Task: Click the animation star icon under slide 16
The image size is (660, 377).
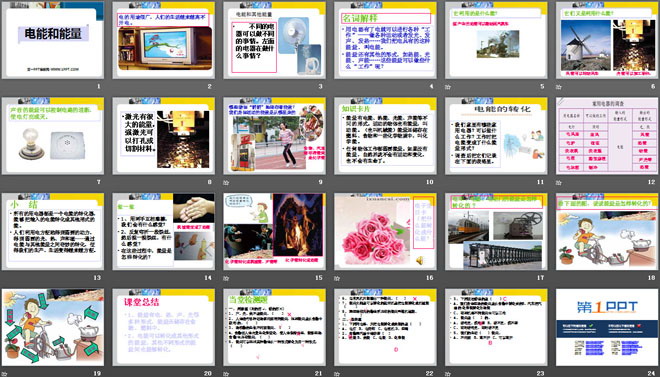Action: point(337,278)
